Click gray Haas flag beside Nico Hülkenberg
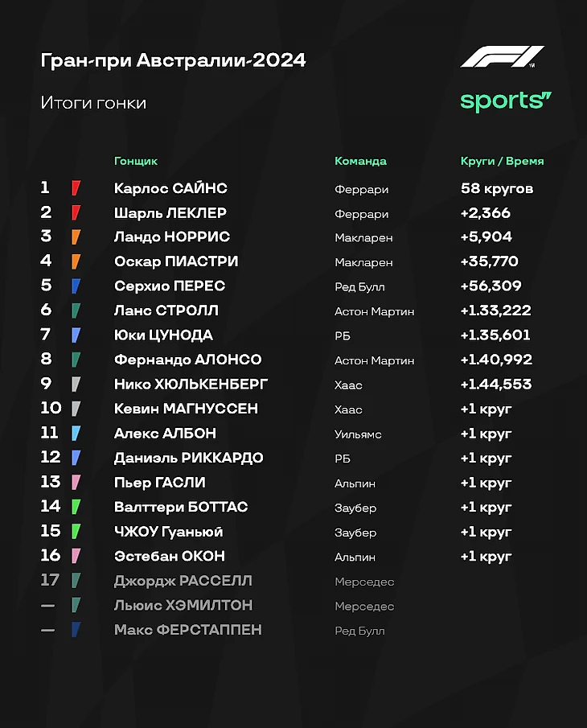The width and height of the screenshot is (587, 728). 76,384
